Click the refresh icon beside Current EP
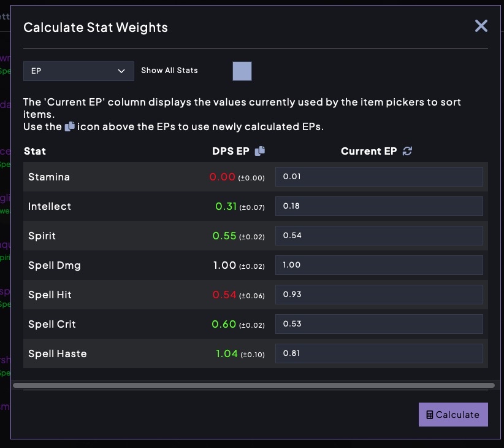This screenshot has width=504, height=448. 407,151
